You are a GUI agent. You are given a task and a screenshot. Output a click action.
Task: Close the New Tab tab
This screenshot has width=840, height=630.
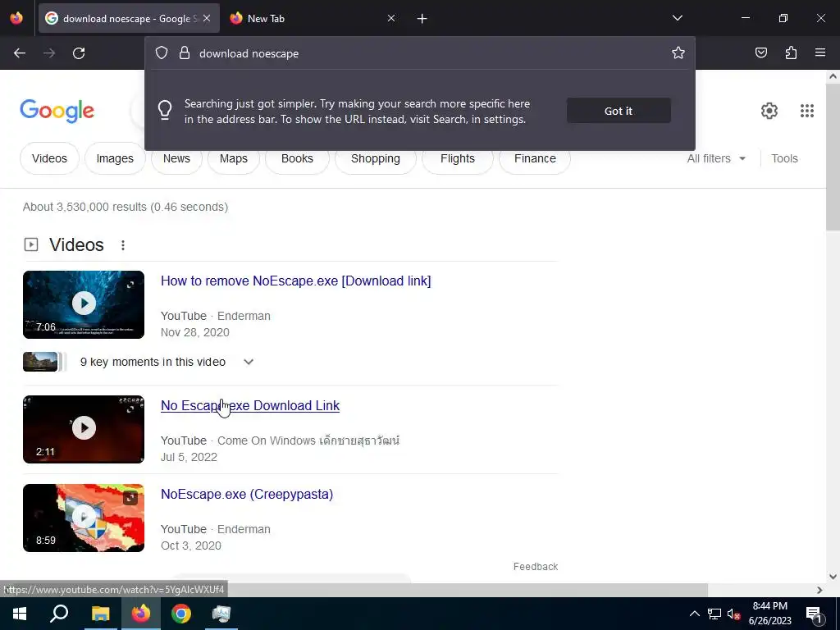point(391,18)
